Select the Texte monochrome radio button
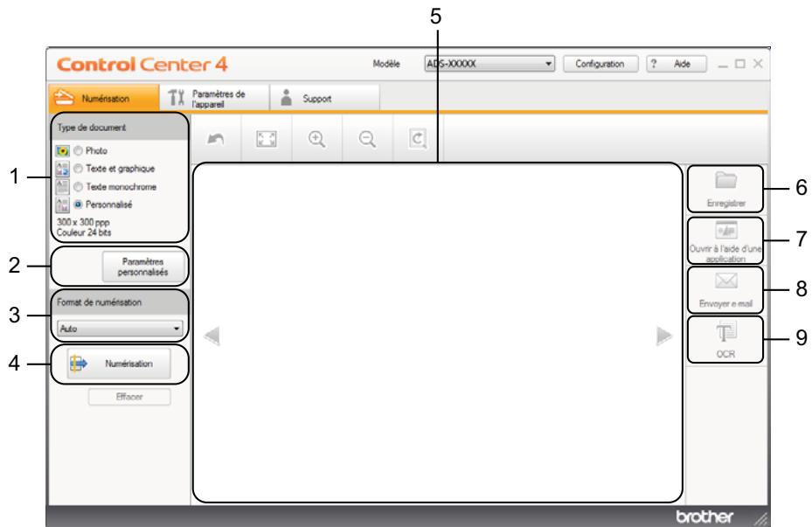Screen dimensions: 812x527 pyautogui.click(x=78, y=187)
